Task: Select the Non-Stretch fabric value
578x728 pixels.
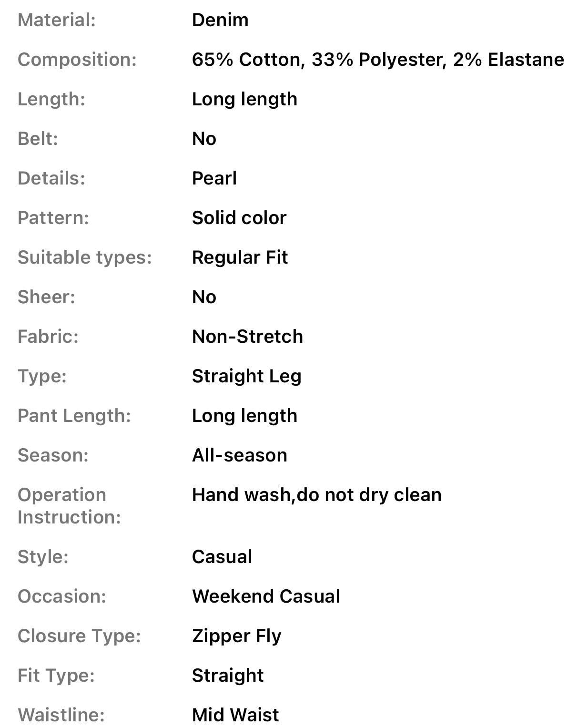Action: pyautogui.click(x=247, y=337)
